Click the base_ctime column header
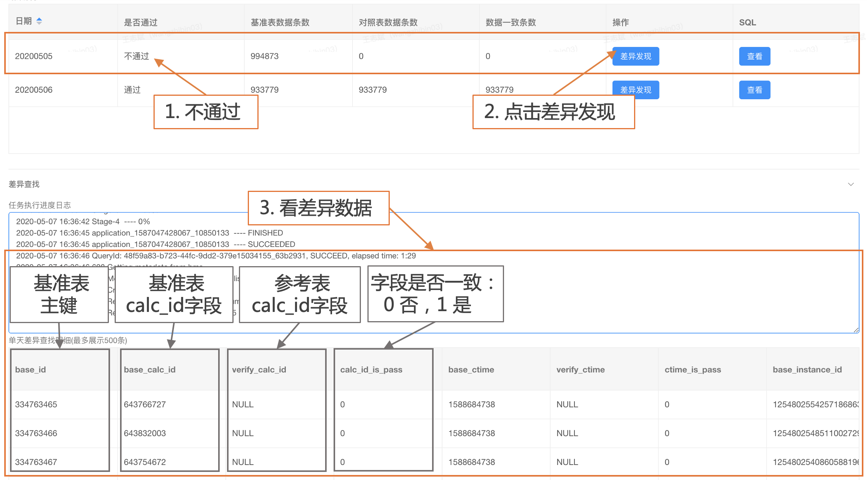The image size is (868, 480). point(471,370)
